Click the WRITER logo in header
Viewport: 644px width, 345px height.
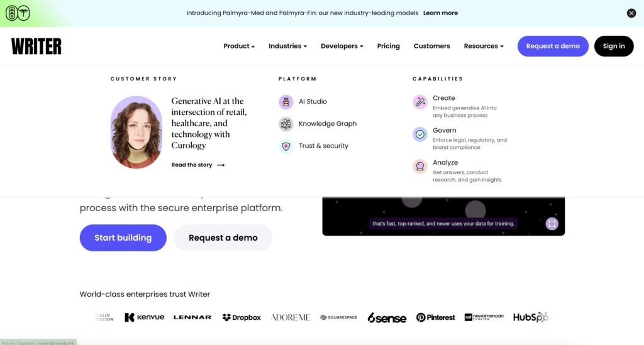(x=36, y=46)
